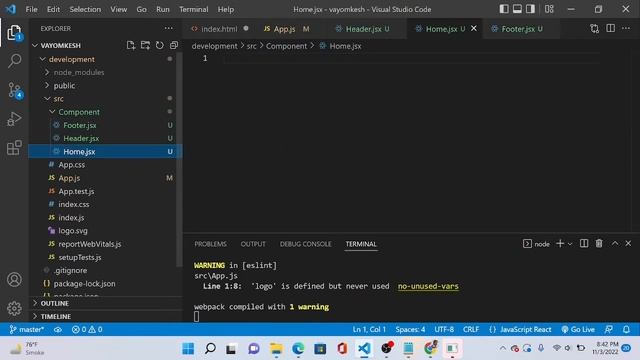Click Component in the breadcrumb path
Image resolution: width=640 pixels, height=360 pixels.
pyautogui.click(x=287, y=46)
